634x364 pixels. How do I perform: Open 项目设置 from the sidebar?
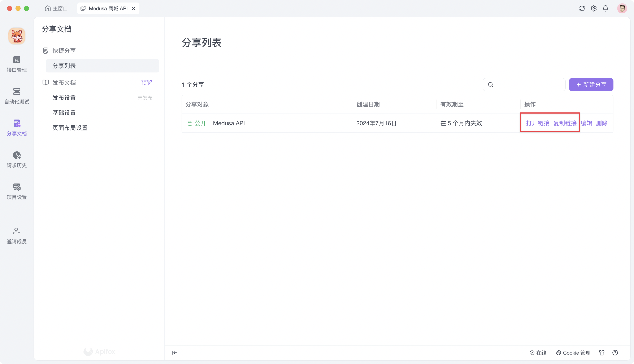click(17, 191)
